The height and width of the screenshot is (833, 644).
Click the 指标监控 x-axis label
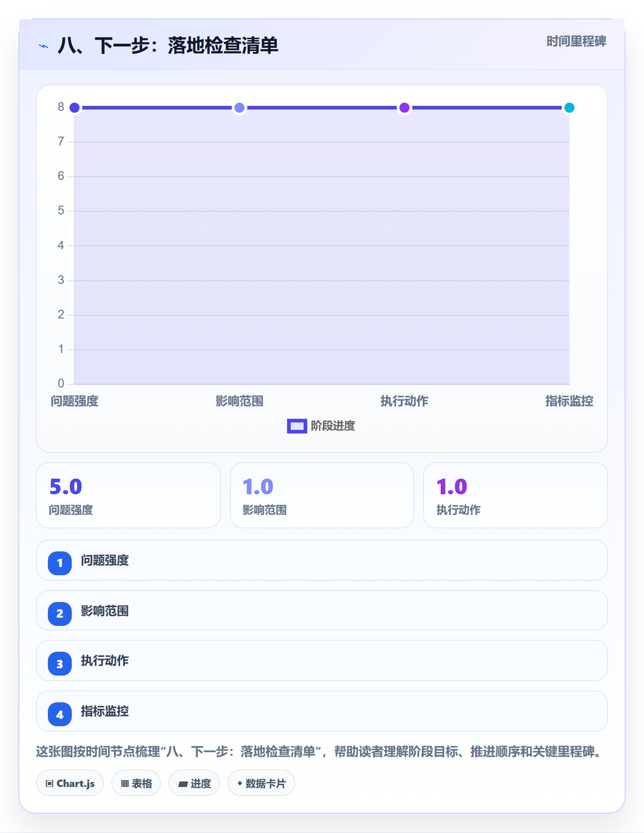[x=569, y=401]
